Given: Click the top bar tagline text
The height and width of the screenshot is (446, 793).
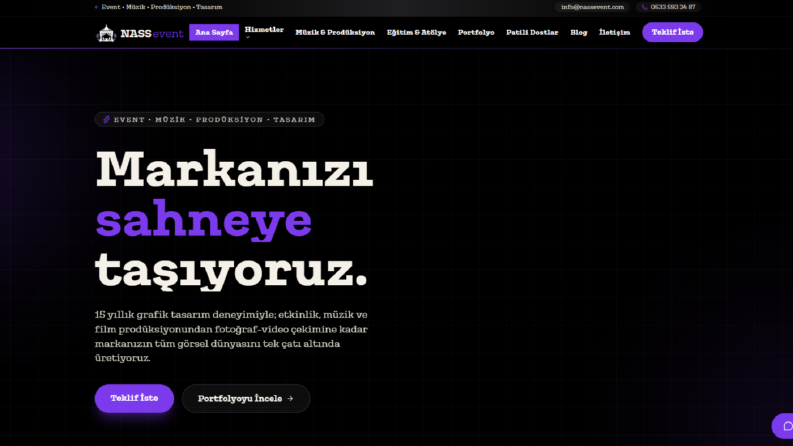Looking at the screenshot, I should point(162,7).
